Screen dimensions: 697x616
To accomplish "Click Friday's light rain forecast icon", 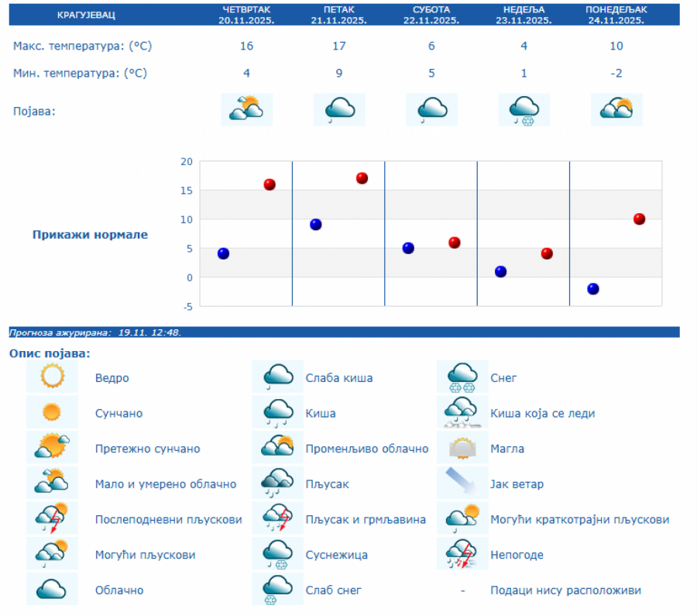I will point(339,109).
